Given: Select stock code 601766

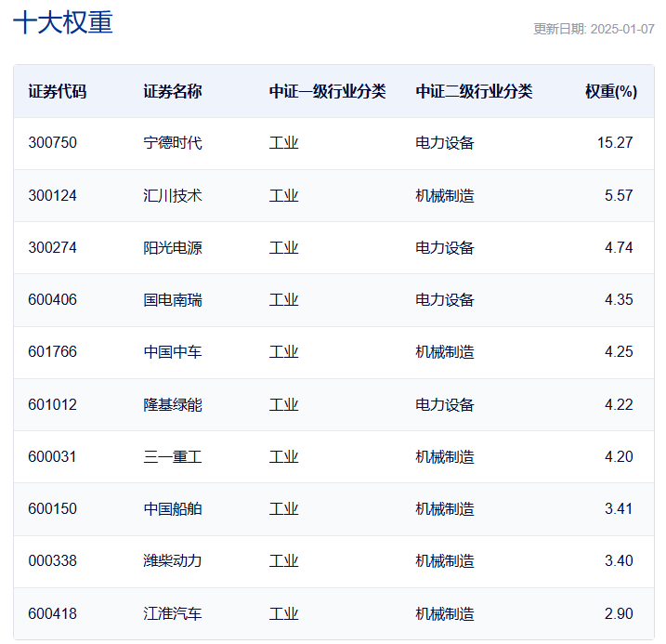Looking at the screenshot, I should [x=52, y=351].
